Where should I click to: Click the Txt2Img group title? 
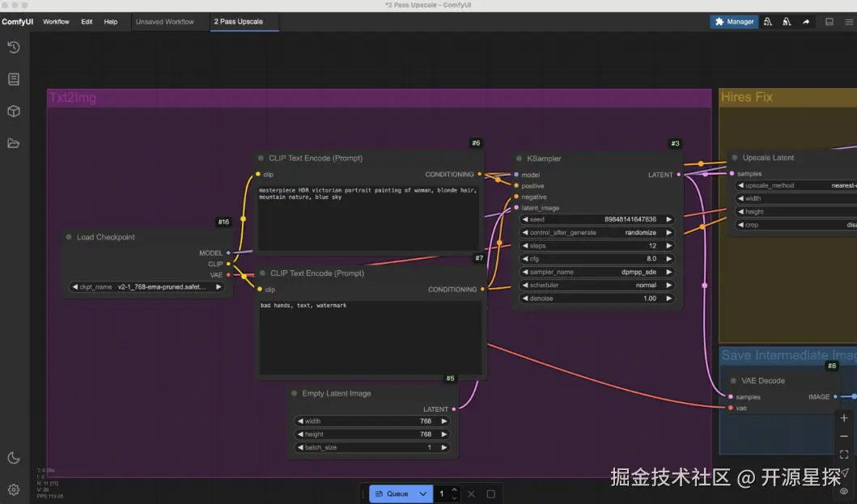73,98
